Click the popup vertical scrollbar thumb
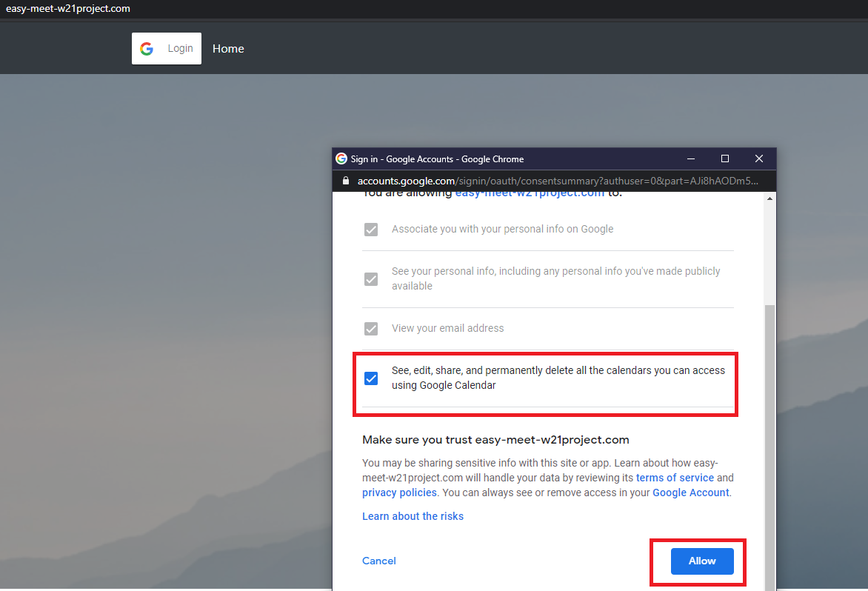The width and height of the screenshot is (868, 591). 769,447
